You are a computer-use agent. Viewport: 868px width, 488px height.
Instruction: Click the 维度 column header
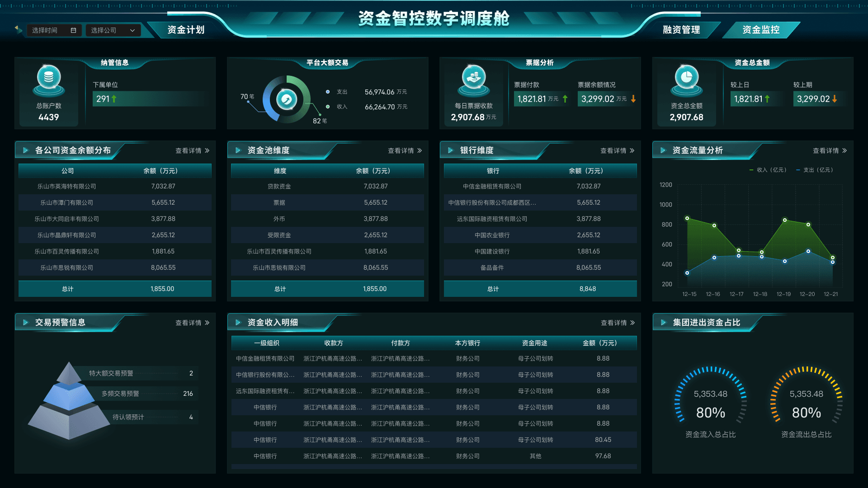coord(280,171)
